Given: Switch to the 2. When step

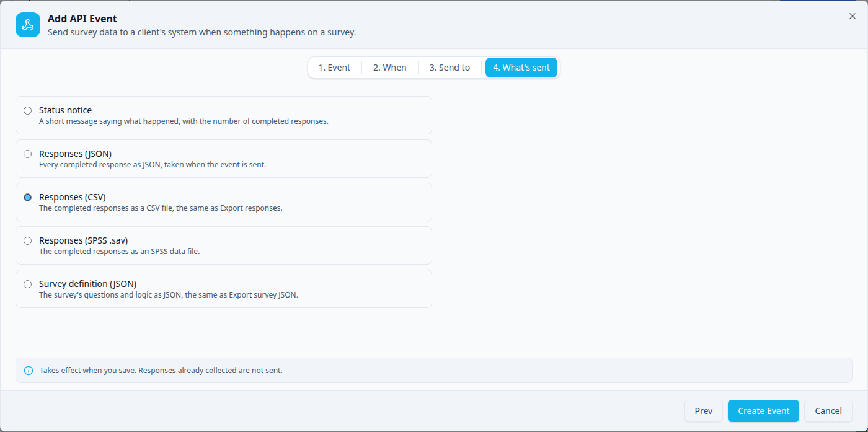Looking at the screenshot, I should [390, 68].
